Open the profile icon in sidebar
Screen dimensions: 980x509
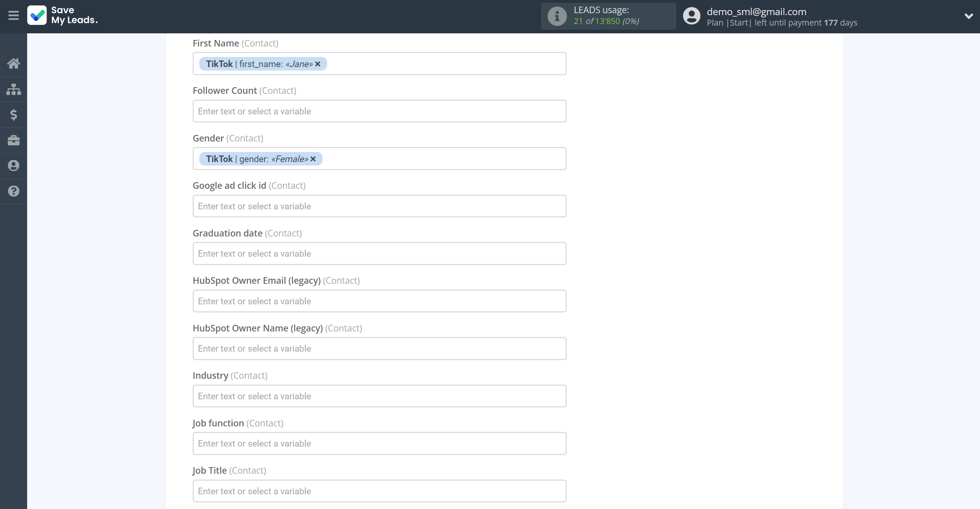pyautogui.click(x=14, y=166)
